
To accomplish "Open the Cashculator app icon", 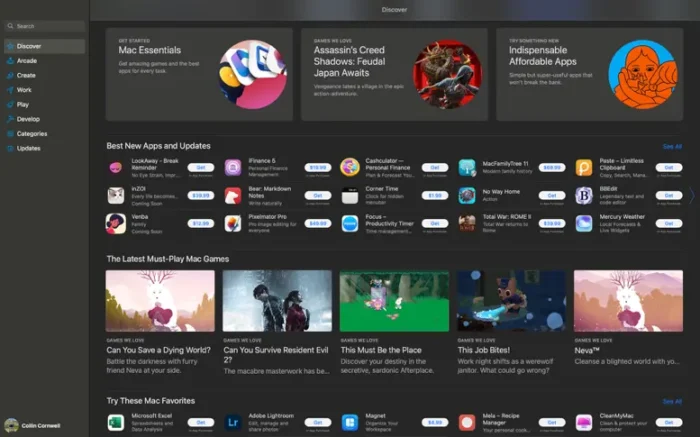I will 350,167.
